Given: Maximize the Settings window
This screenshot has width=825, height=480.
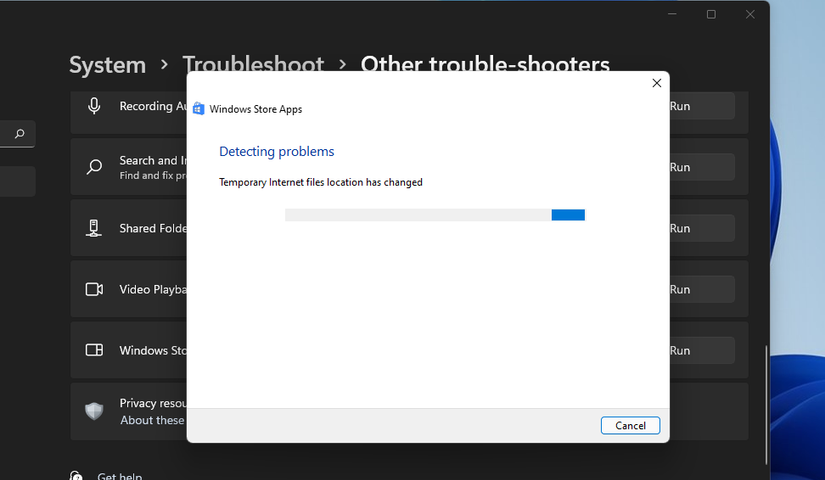Looking at the screenshot, I should coord(711,14).
